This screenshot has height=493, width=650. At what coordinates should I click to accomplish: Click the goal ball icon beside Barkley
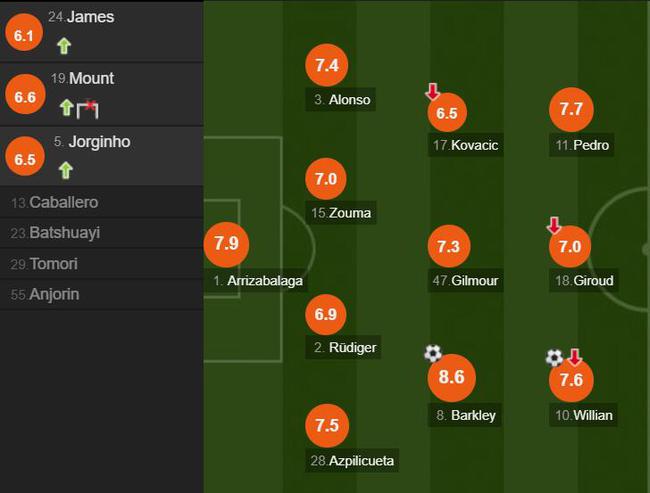433,353
